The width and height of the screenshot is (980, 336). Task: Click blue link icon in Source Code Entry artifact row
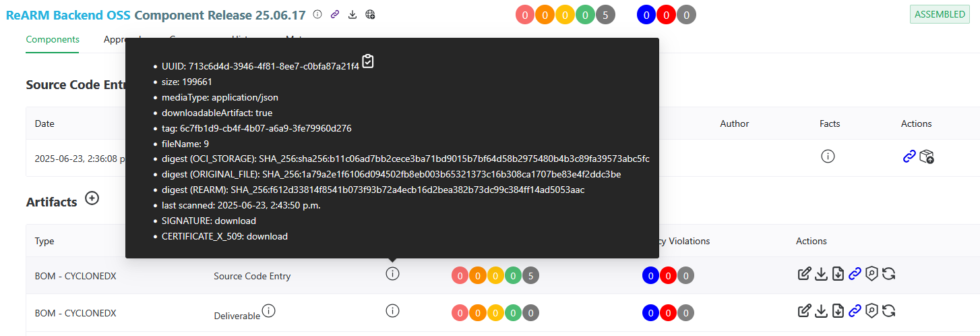[855, 273]
